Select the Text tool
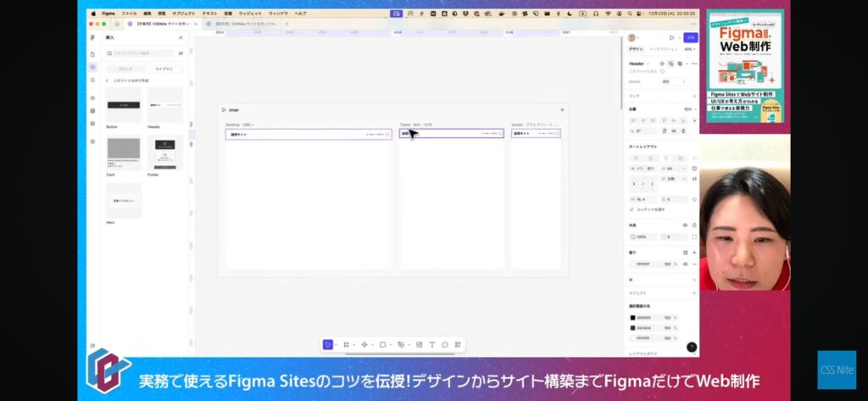Image resolution: width=868 pixels, height=401 pixels. [431, 345]
